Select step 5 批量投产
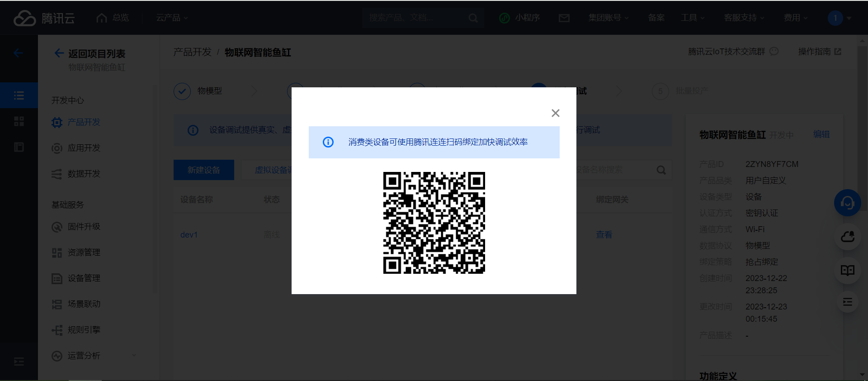This screenshot has height=381, width=868. [680, 91]
